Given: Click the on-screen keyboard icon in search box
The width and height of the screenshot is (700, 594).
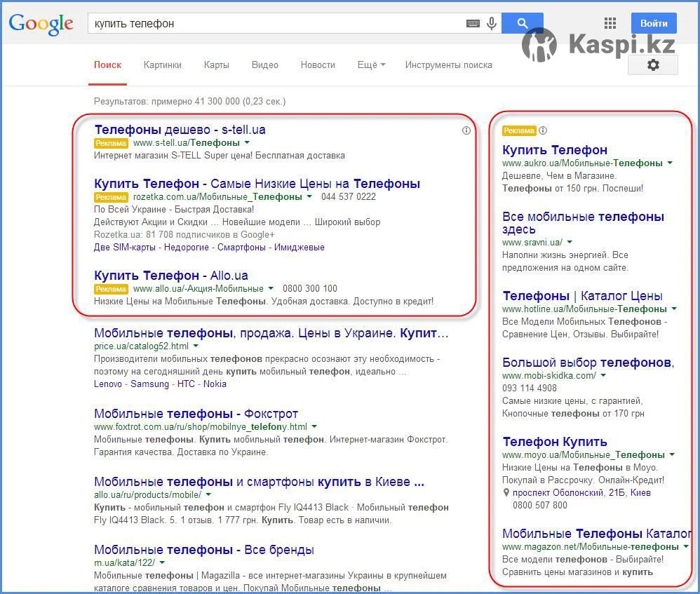Looking at the screenshot, I should point(473,24).
